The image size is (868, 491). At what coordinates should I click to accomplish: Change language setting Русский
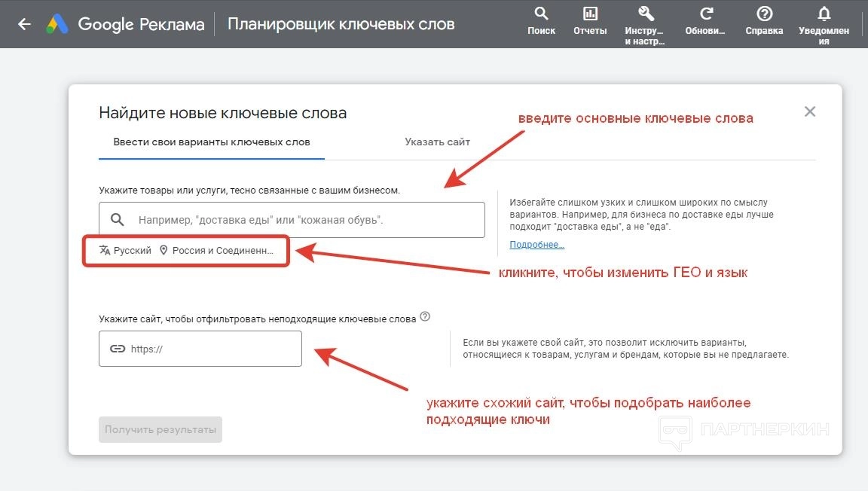tap(125, 250)
